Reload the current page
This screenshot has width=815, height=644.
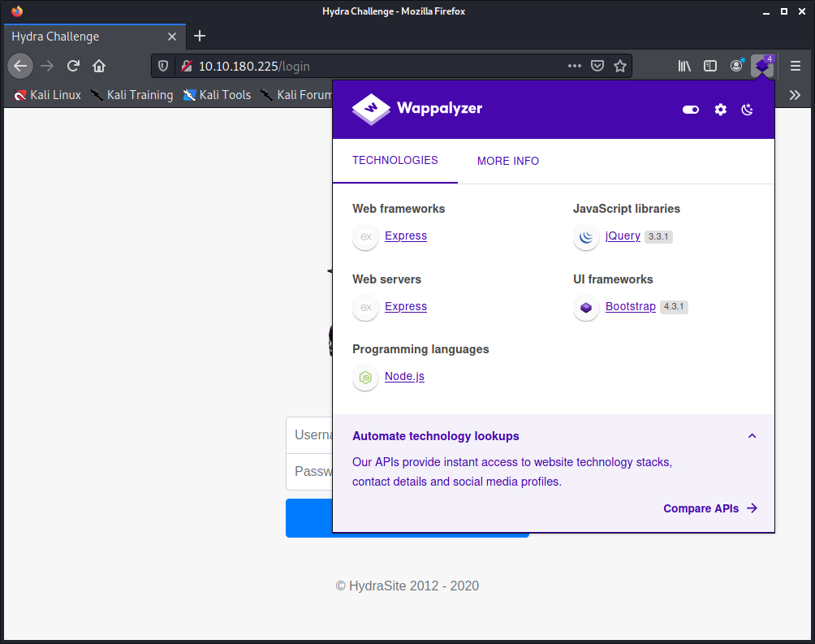coord(73,66)
